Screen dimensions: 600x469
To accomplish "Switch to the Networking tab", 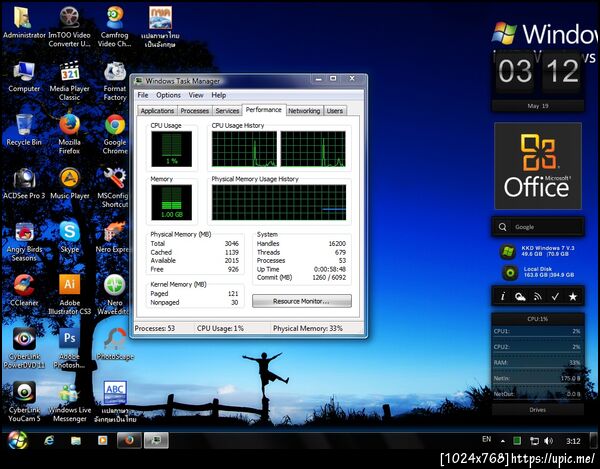I will pos(304,111).
